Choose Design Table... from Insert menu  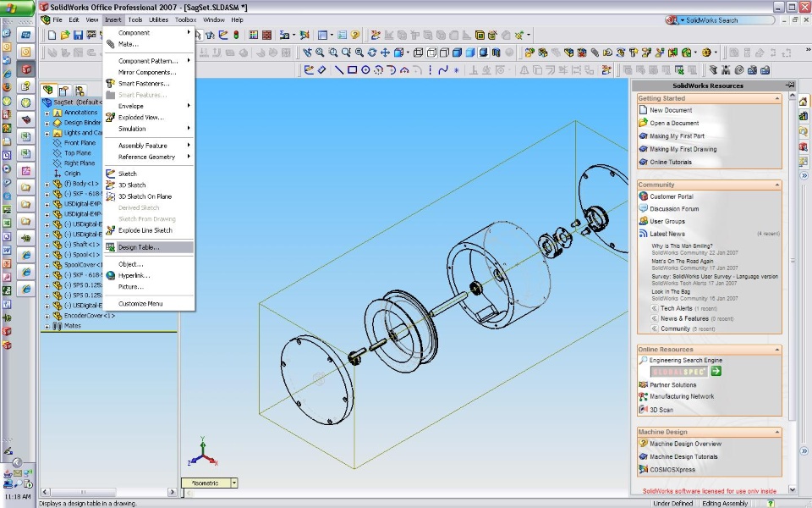149,247
